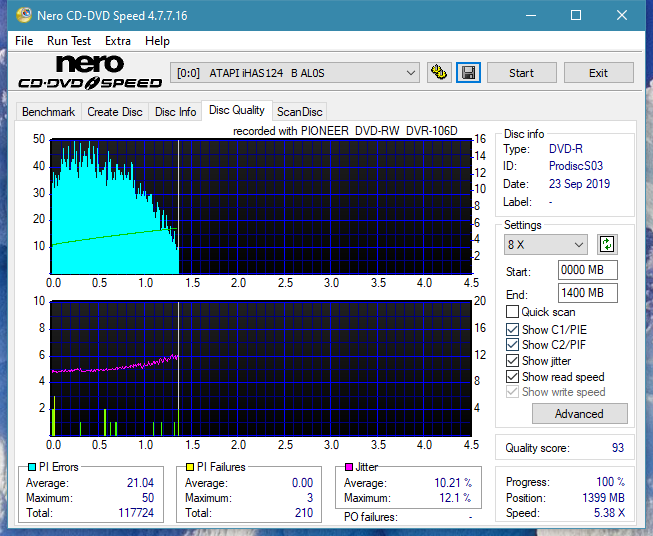Open the Run Test menu
This screenshot has width=653, height=536.
69,41
